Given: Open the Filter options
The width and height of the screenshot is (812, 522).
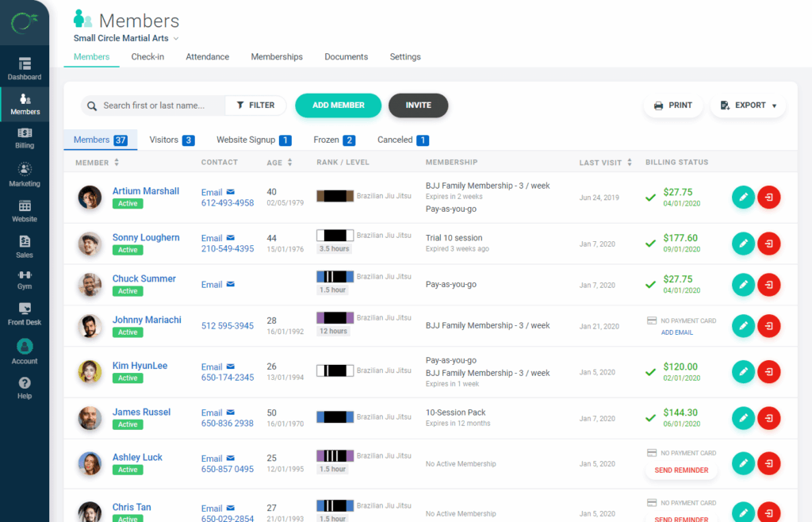Looking at the screenshot, I should click(x=255, y=105).
